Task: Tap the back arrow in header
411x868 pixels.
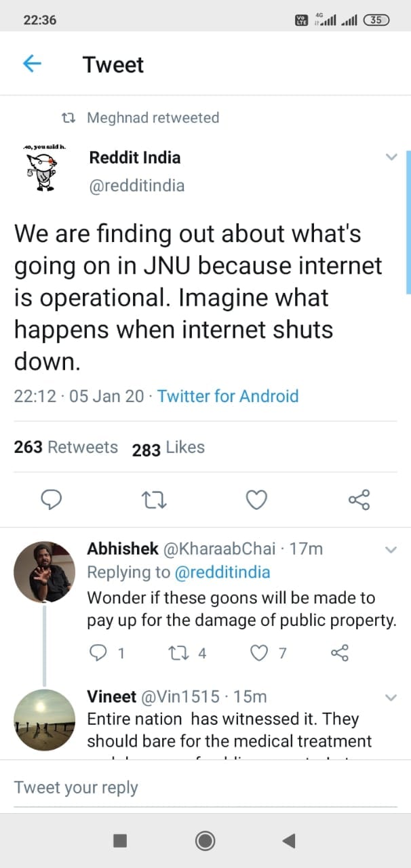Action: pos(32,64)
